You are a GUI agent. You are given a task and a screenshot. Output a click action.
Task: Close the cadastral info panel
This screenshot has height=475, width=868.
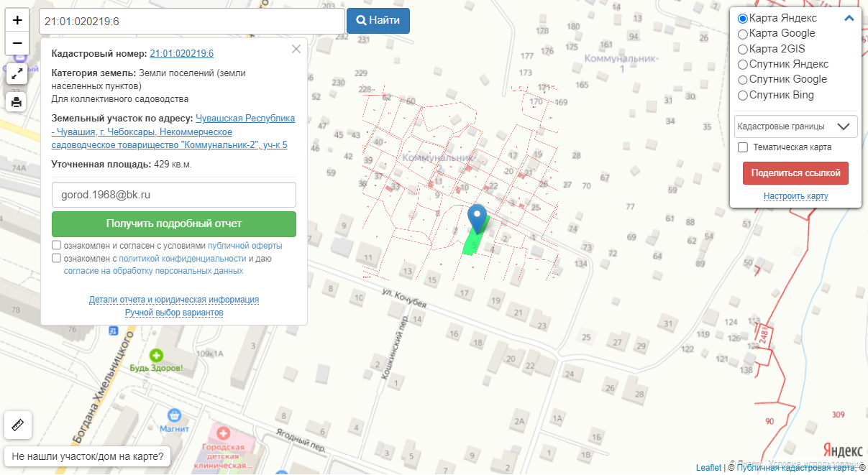(x=296, y=50)
